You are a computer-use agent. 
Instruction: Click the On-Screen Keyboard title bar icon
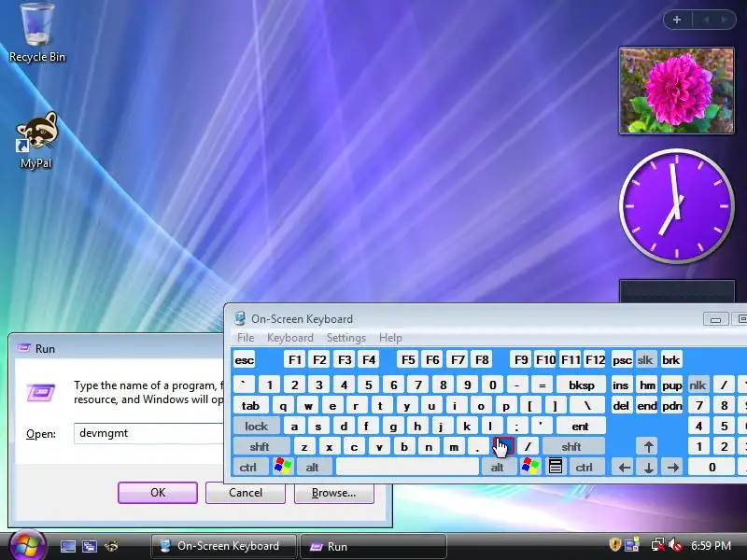241,318
